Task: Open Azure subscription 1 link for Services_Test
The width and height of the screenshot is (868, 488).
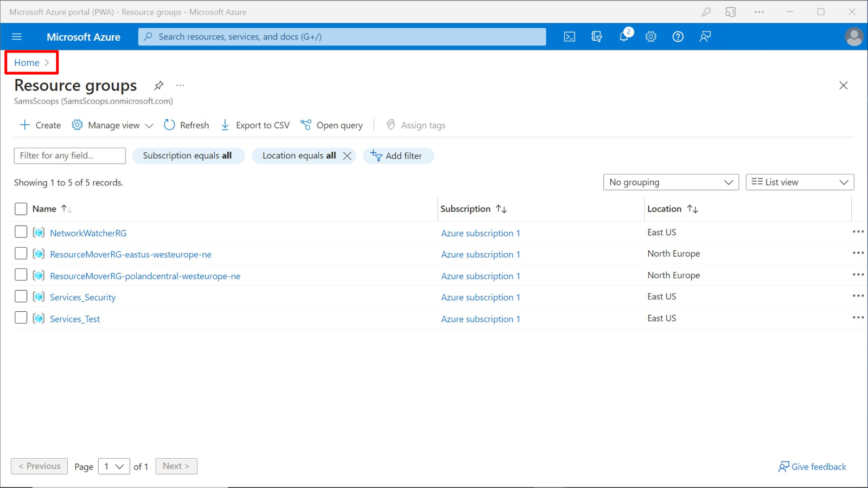Action: [x=481, y=319]
